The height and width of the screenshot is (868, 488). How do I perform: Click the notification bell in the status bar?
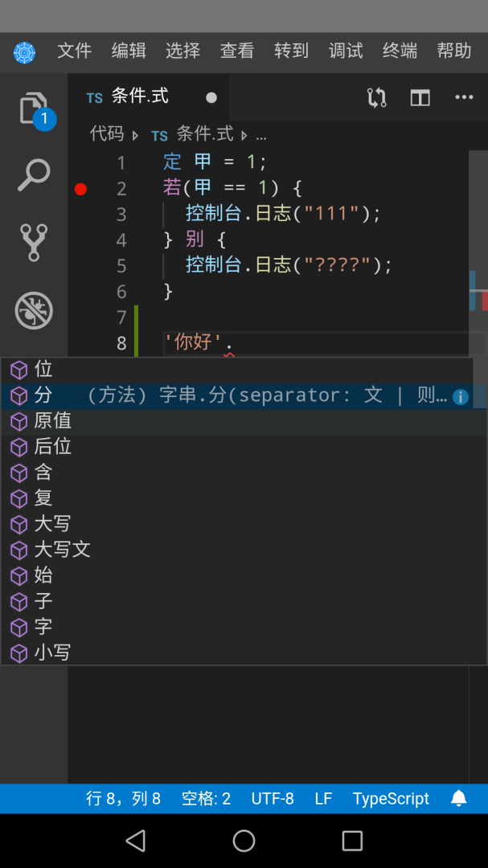[458, 798]
